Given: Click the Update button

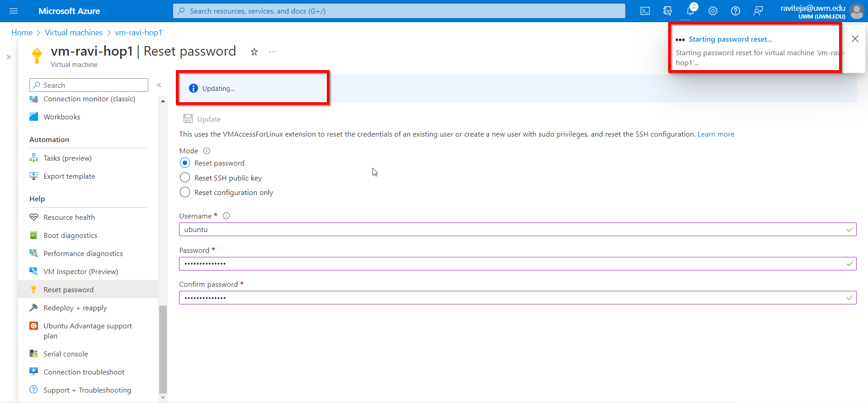Looking at the screenshot, I should pyautogui.click(x=202, y=119).
